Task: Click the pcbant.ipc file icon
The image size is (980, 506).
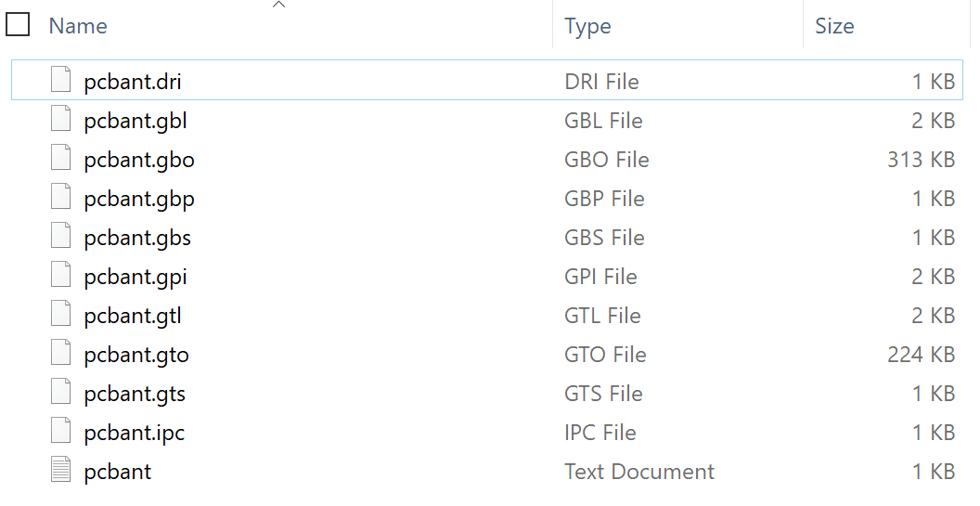Action: coord(60,433)
